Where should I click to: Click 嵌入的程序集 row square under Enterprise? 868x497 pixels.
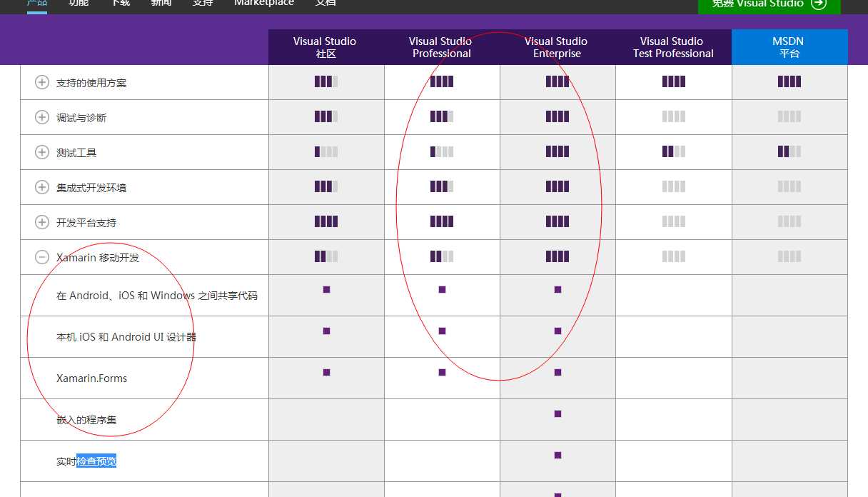(x=557, y=413)
